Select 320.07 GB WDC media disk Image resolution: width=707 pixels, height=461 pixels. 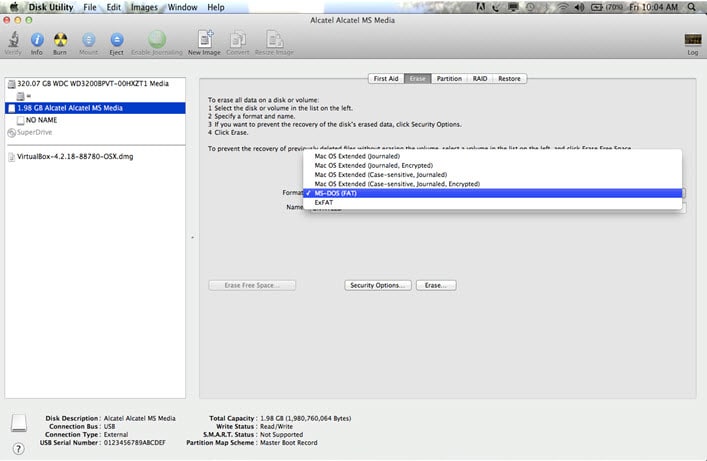(x=95, y=84)
